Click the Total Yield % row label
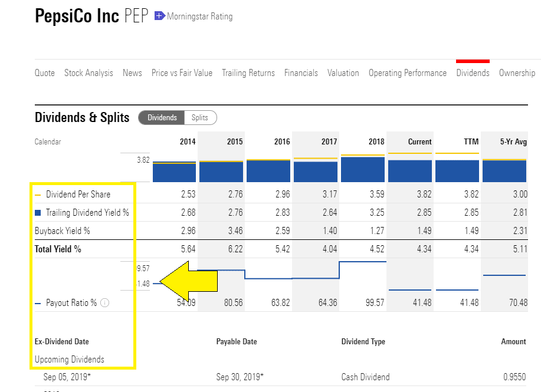541x392 pixels. (x=58, y=249)
